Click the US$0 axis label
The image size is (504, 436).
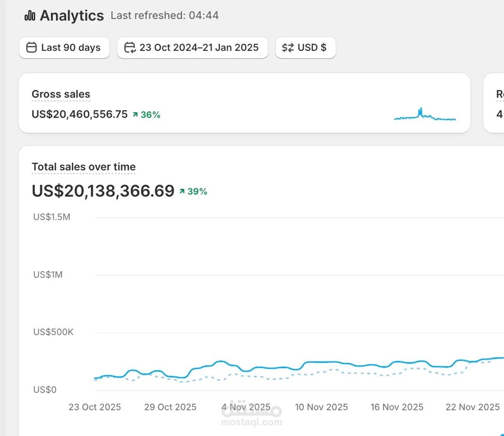45,390
